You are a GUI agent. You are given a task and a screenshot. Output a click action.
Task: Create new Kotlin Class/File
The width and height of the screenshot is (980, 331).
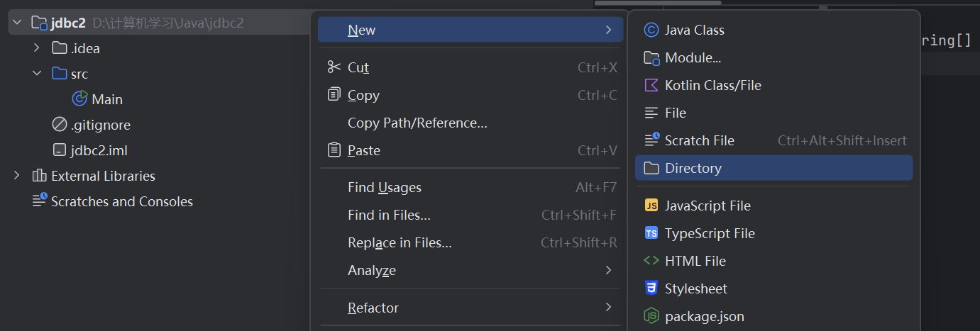coord(773,85)
